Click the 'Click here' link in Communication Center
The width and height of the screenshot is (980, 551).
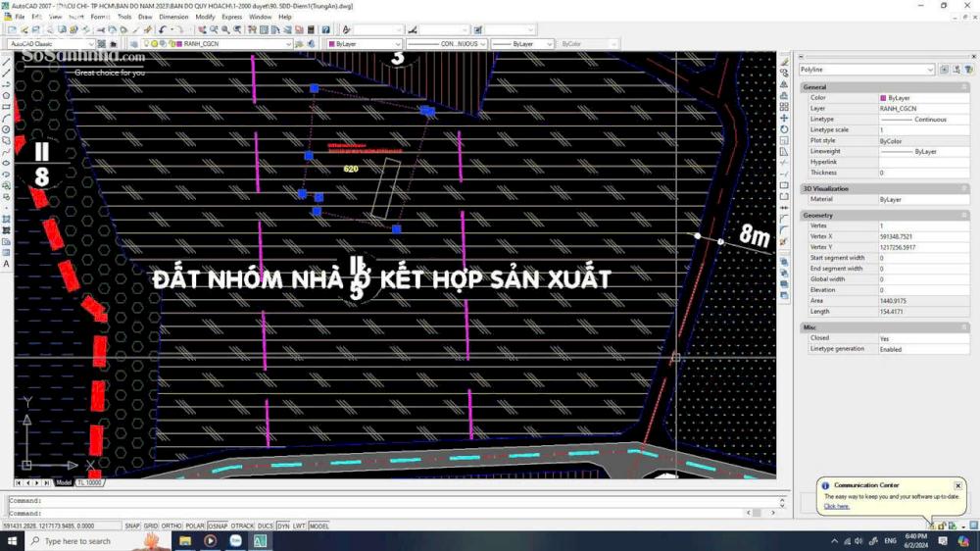tap(836, 507)
